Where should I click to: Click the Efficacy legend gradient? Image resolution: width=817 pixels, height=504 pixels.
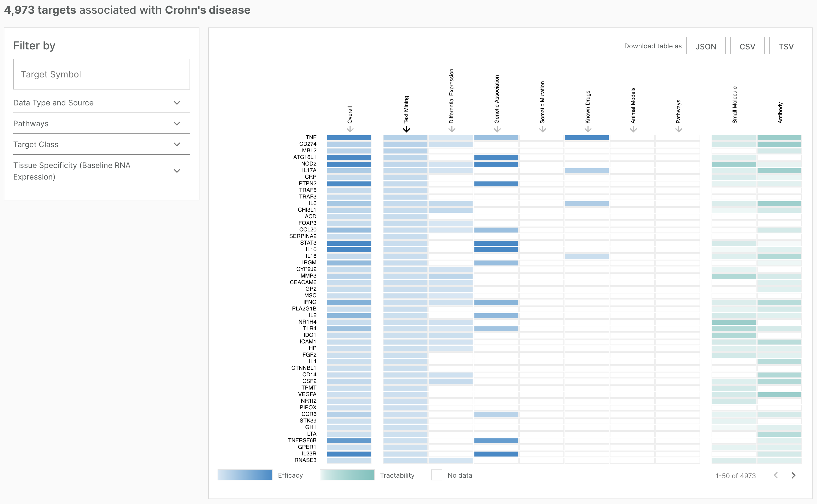click(x=244, y=475)
